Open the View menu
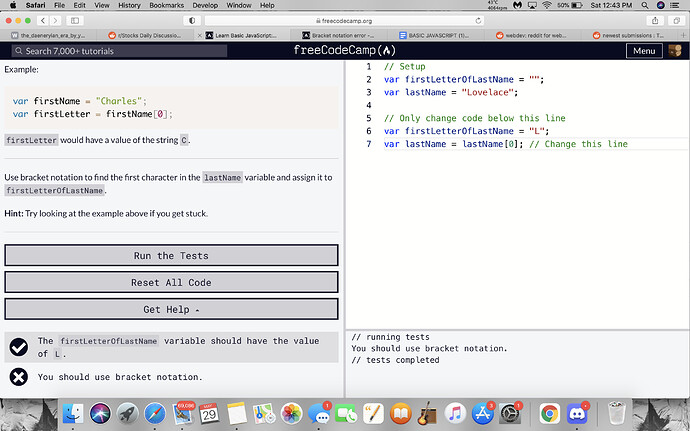Viewport: 690px width, 431px height. pyautogui.click(x=102, y=5)
